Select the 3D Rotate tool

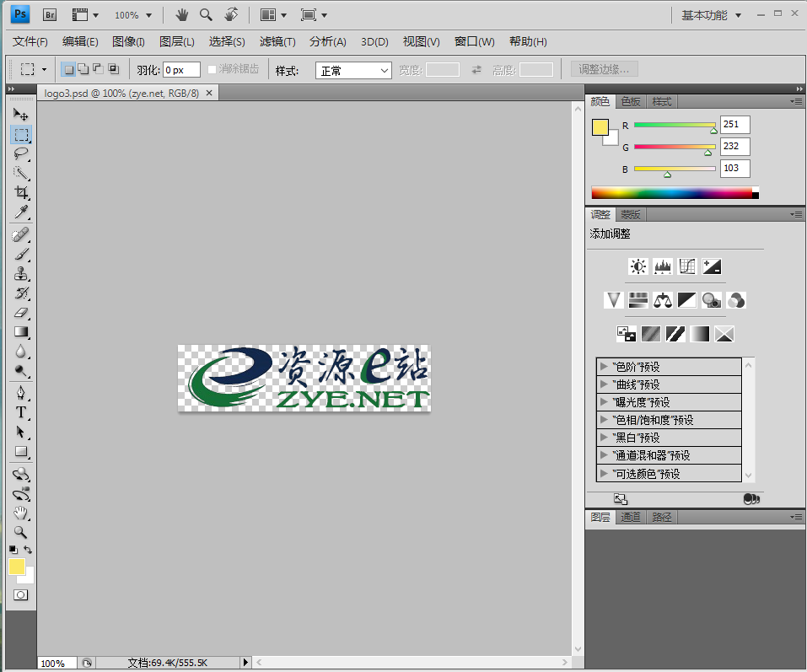click(x=20, y=474)
